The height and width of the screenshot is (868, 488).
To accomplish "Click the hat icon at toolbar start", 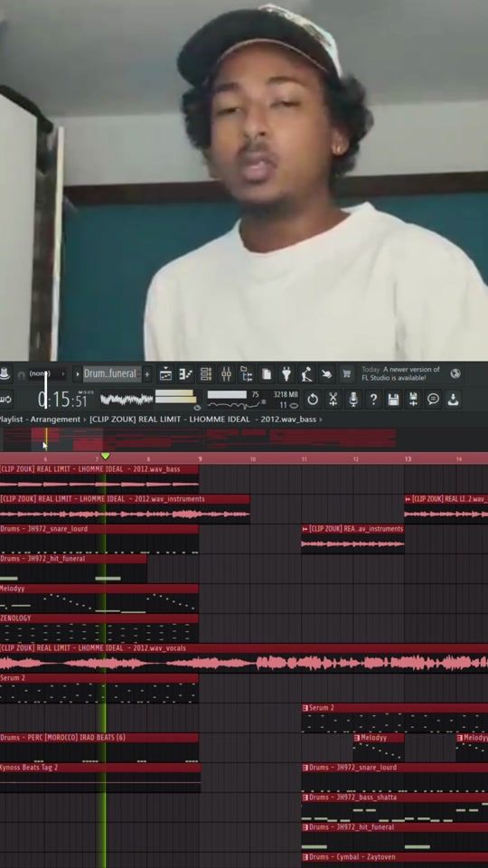I will pos(5,374).
